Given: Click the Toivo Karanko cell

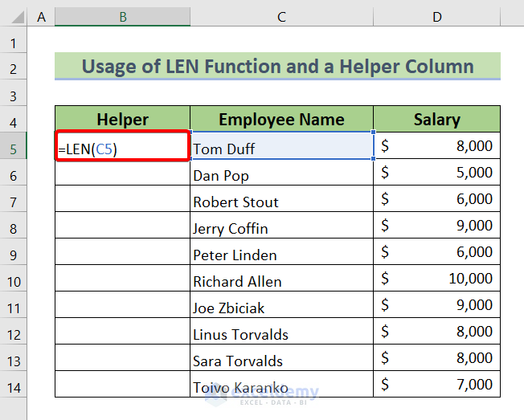Looking at the screenshot, I should (x=281, y=387).
